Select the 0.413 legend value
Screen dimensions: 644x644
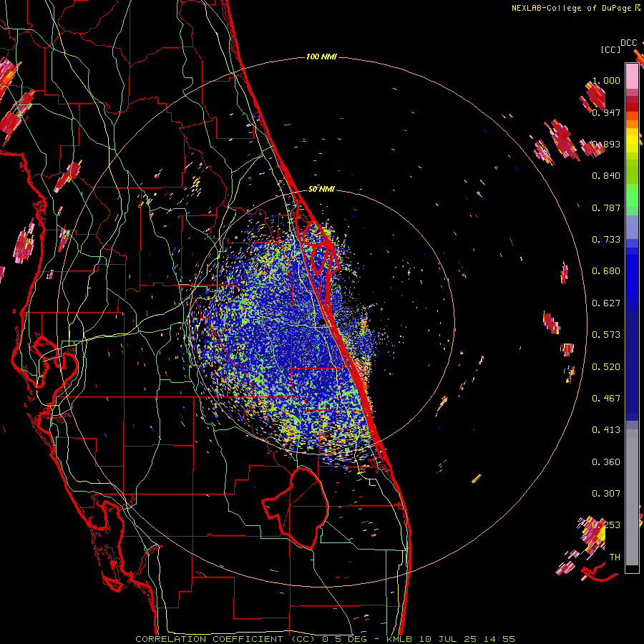(606, 430)
